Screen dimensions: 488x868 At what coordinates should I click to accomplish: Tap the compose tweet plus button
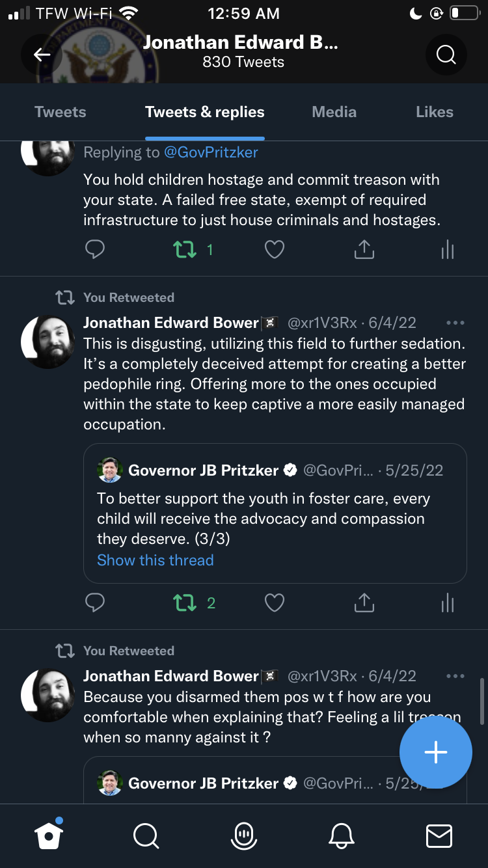click(x=435, y=753)
